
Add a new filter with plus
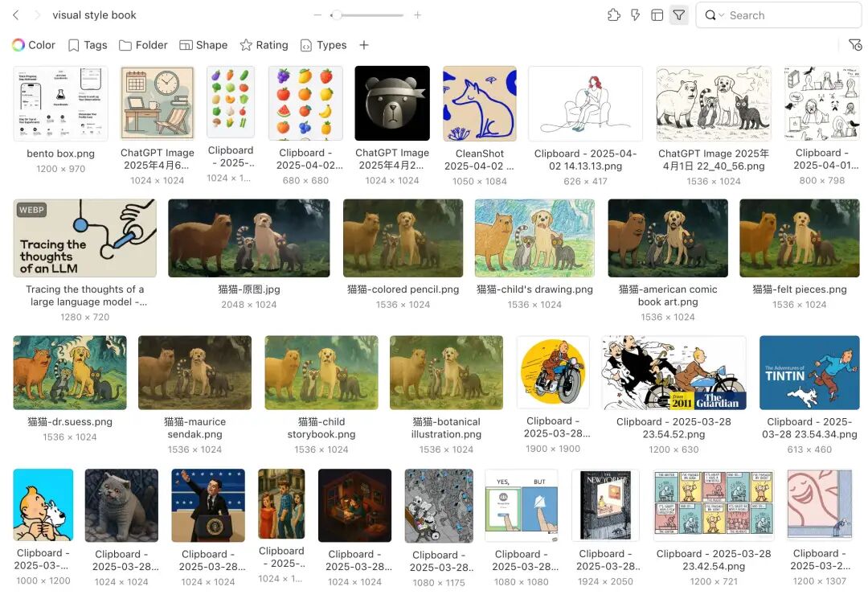(364, 45)
